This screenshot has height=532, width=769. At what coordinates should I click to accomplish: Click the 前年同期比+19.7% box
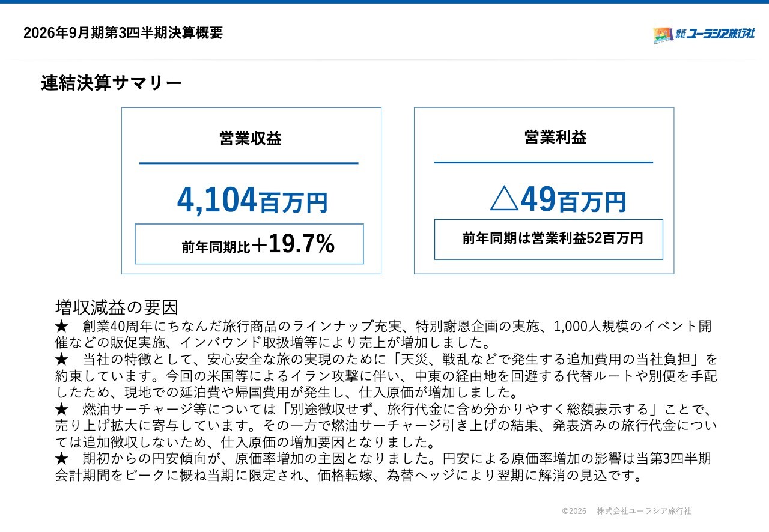pyautogui.click(x=249, y=244)
